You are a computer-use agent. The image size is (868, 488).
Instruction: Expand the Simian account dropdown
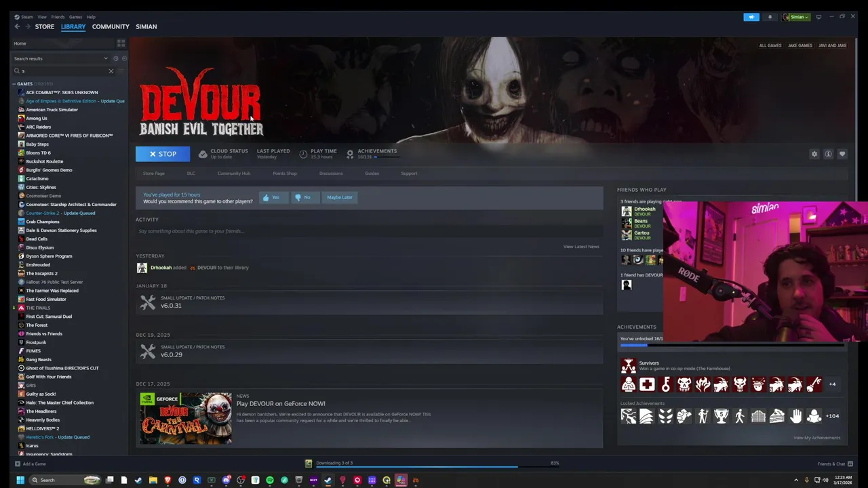(x=796, y=17)
